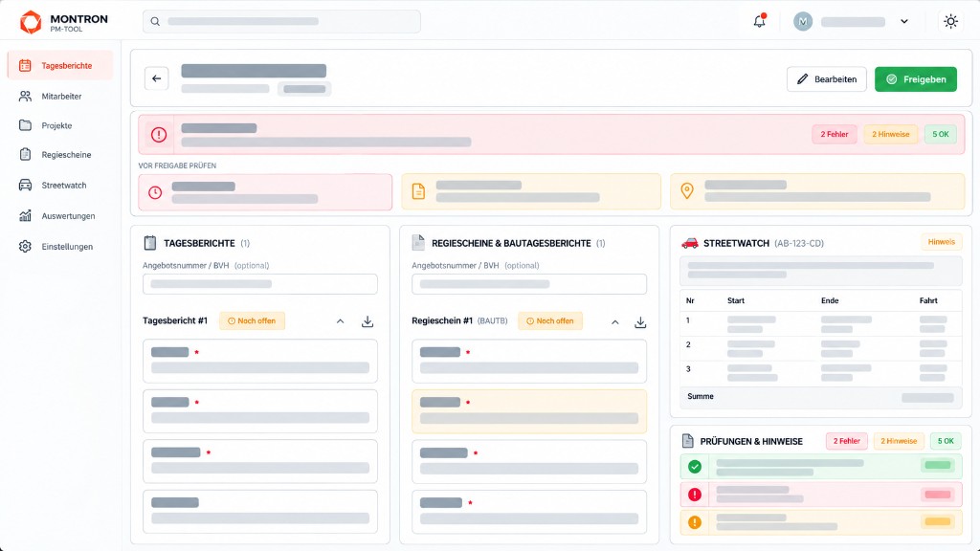The width and height of the screenshot is (980, 551).
Task: Open the orange location pin warning card
Action: pos(817,191)
